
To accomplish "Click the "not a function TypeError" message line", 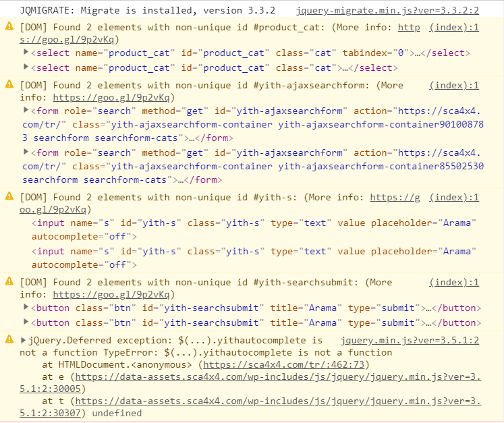I will click(x=206, y=353).
